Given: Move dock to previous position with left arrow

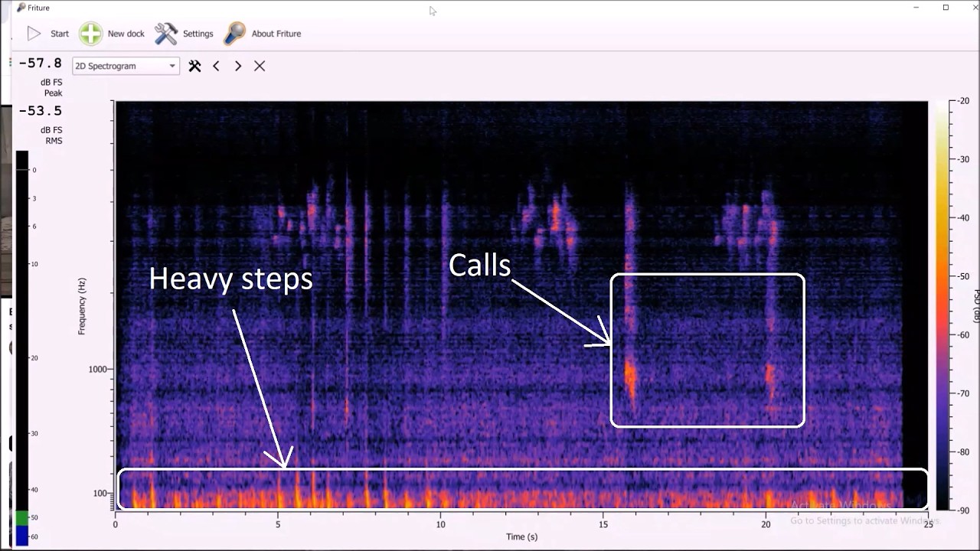Looking at the screenshot, I should click(x=216, y=66).
